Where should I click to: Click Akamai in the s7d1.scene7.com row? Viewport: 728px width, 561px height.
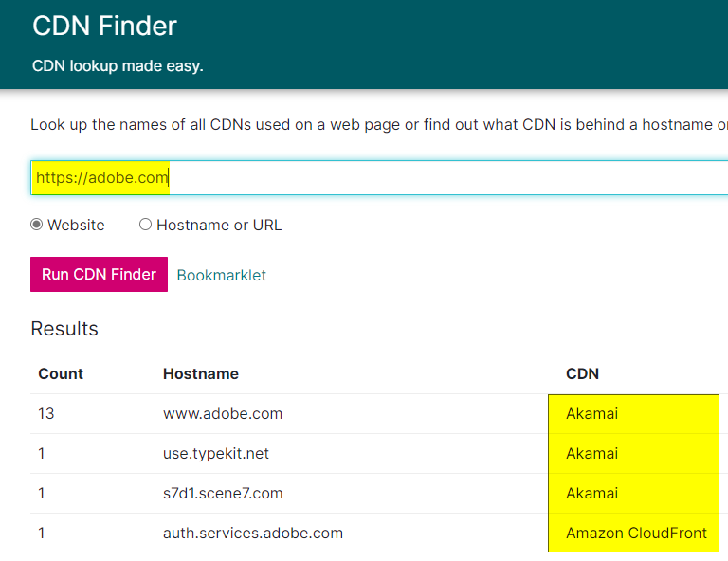pos(591,494)
